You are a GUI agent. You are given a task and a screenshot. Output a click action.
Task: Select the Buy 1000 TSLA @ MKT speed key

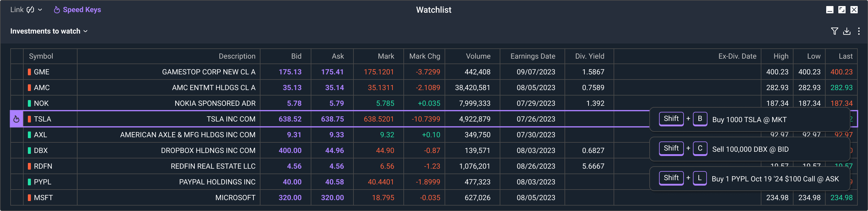[749, 119]
